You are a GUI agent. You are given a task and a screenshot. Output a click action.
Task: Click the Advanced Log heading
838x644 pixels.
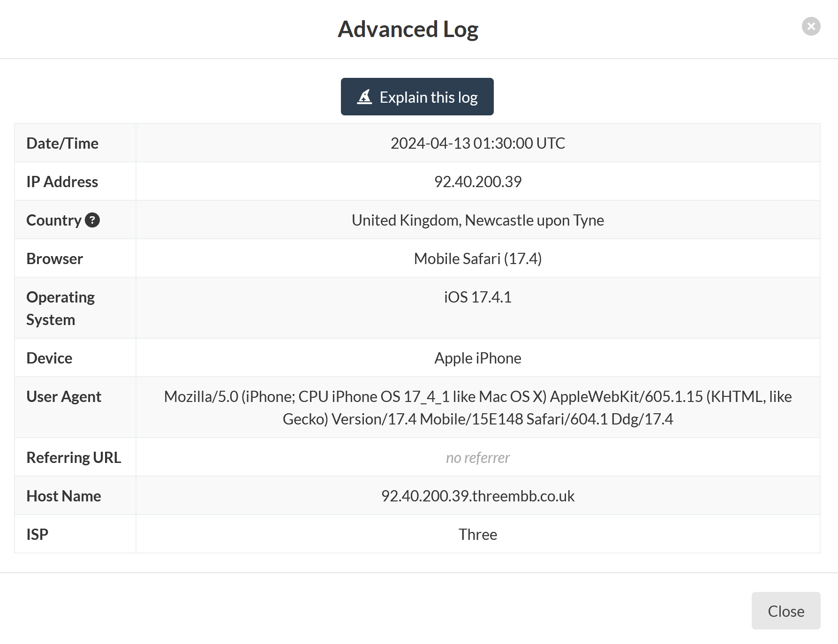coord(408,29)
